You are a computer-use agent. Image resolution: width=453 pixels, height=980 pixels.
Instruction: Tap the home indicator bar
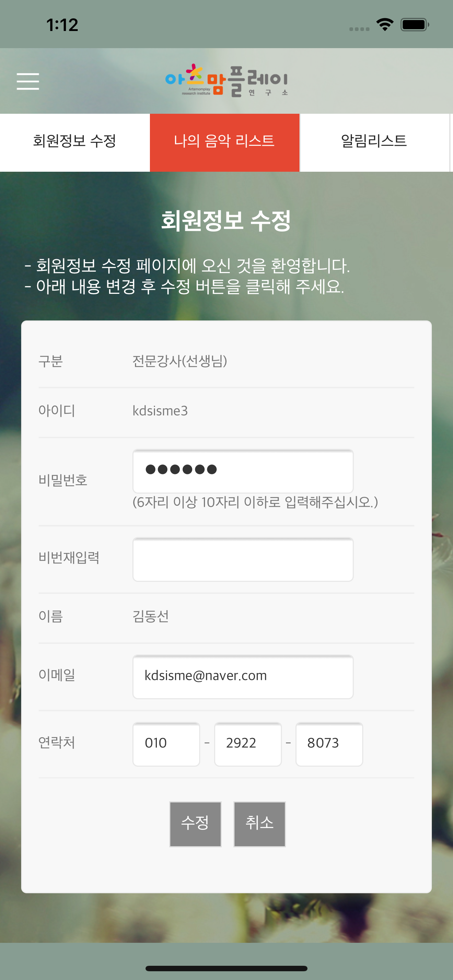(226, 968)
